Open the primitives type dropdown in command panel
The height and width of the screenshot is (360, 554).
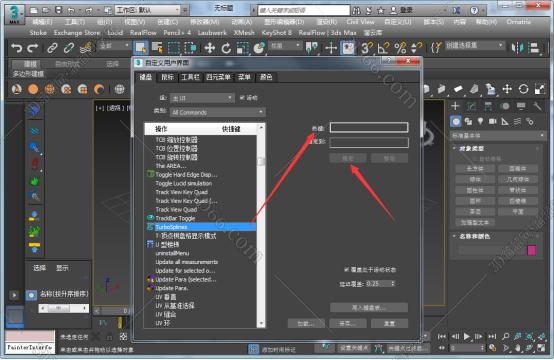[x=498, y=136]
